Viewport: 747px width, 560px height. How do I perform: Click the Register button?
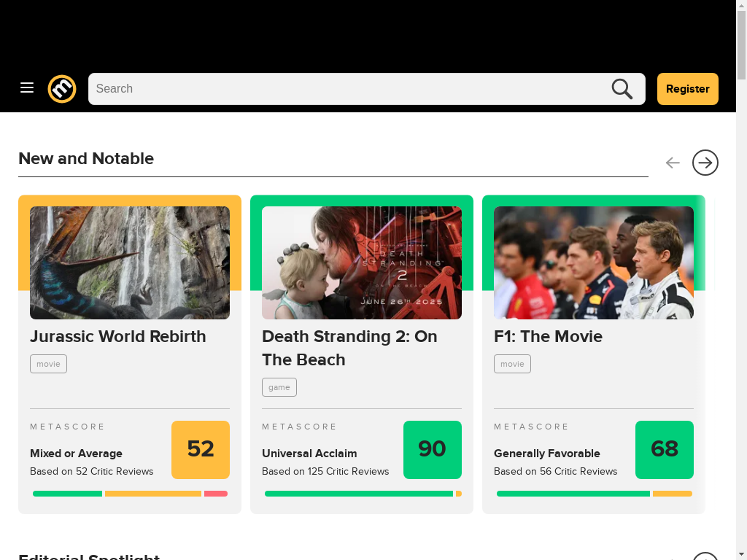point(687,88)
